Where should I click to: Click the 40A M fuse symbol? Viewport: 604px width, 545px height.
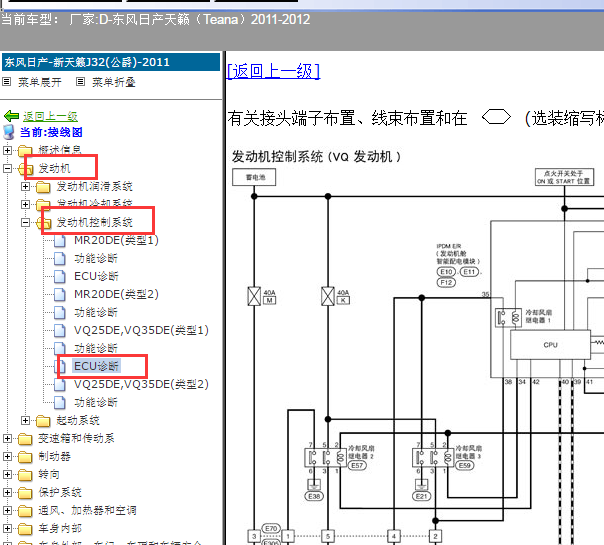click(x=254, y=296)
